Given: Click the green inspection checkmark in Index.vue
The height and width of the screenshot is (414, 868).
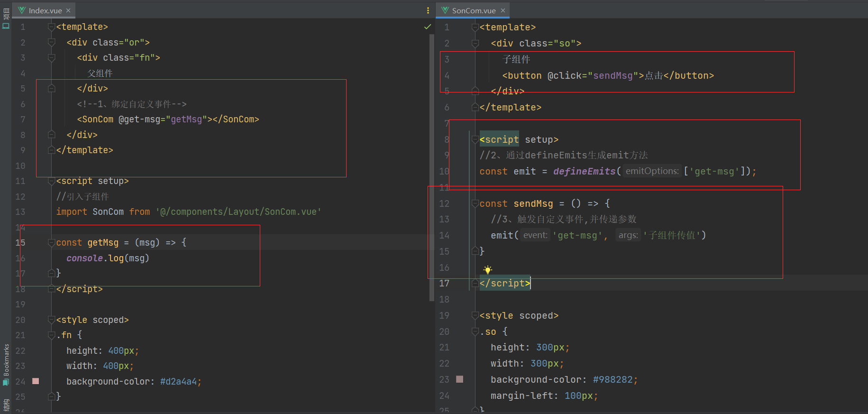Looking at the screenshot, I should coord(428,27).
